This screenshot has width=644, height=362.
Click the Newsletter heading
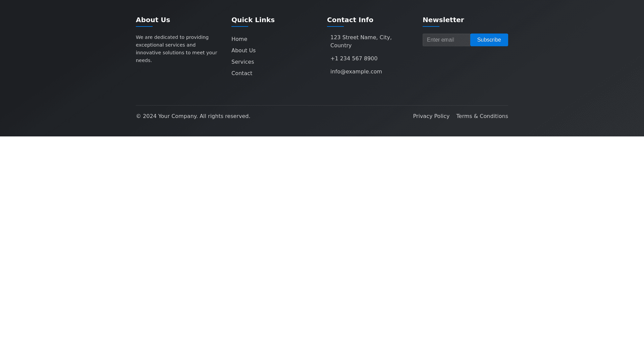443,20
